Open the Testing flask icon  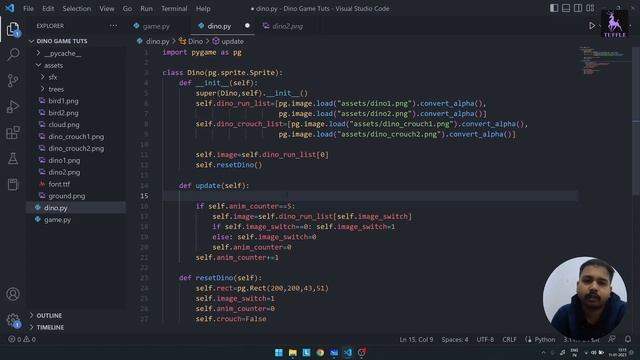(x=13, y=158)
